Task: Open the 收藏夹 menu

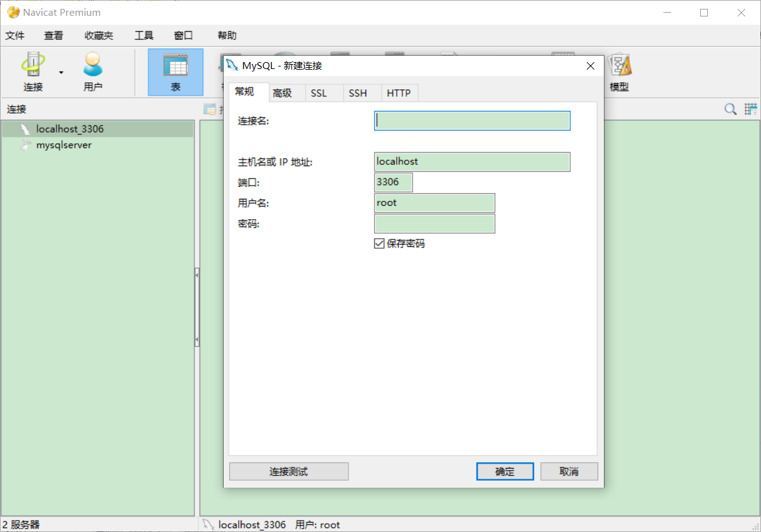Action: click(x=99, y=35)
